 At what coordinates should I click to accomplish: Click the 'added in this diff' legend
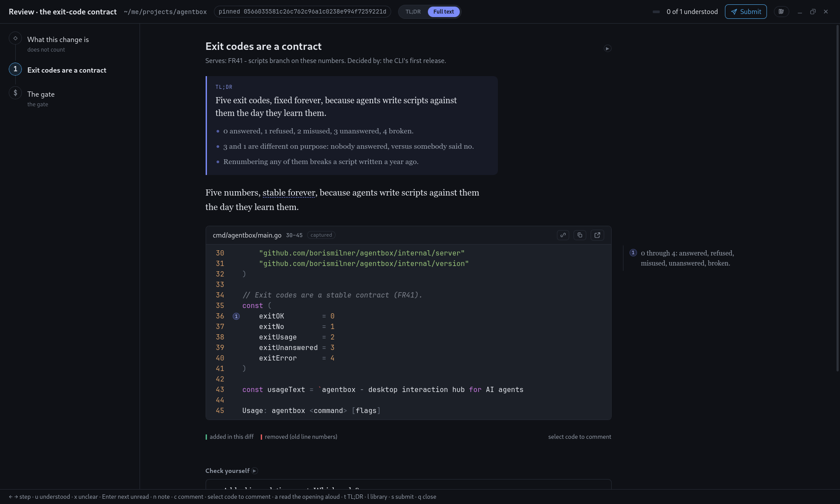pos(230,437)
